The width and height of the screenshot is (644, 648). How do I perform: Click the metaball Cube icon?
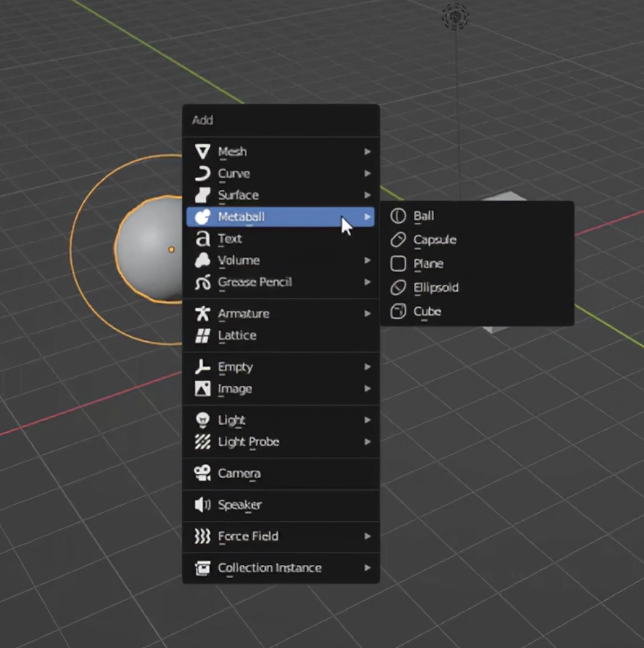tap(398, 312)
